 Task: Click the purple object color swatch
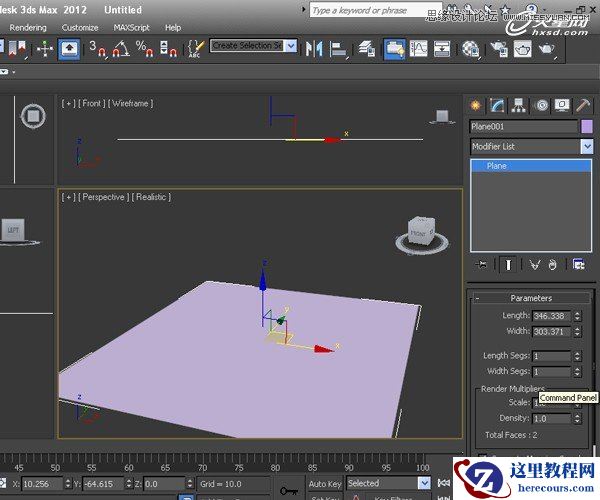pos(587,126)
